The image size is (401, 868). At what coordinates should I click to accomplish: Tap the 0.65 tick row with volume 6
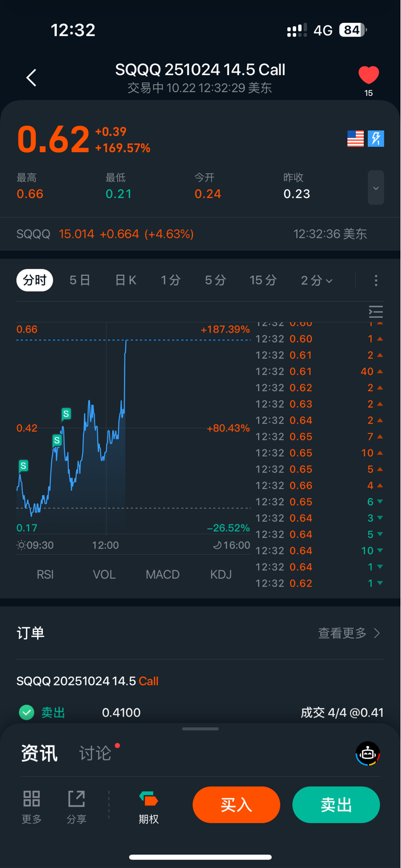(x=320, y=502)
